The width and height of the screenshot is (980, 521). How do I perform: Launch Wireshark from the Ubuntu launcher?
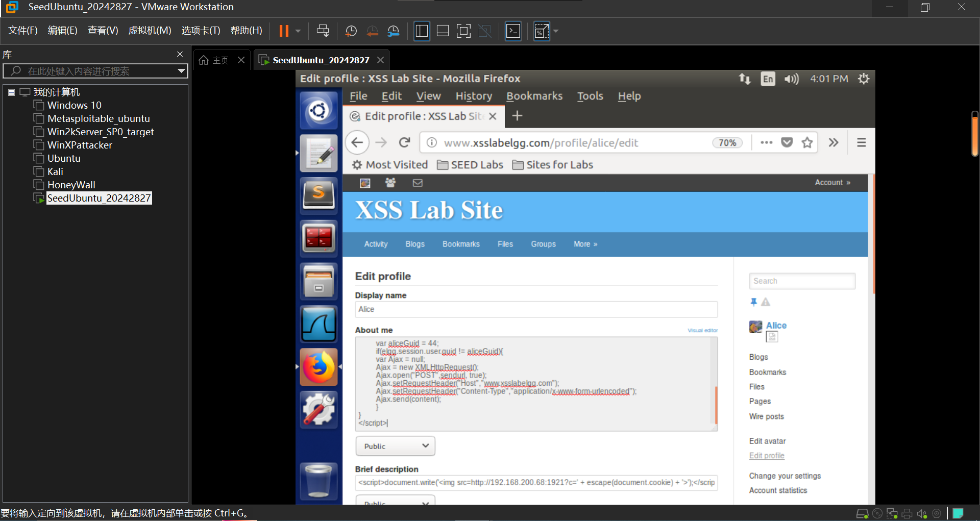318,324
